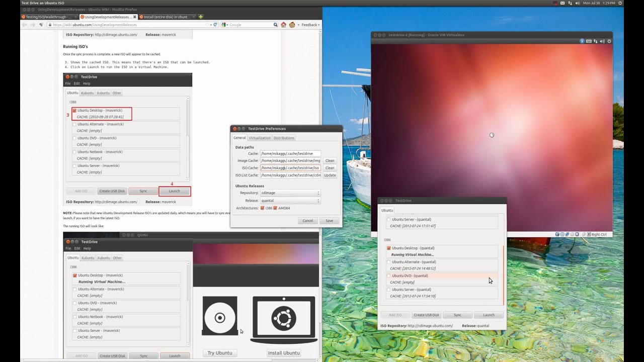Select the Ubuntu tab in quantal TestDrive window
Image resolution: width=644 pixels, height=362 pixels.
pos(387,210)
